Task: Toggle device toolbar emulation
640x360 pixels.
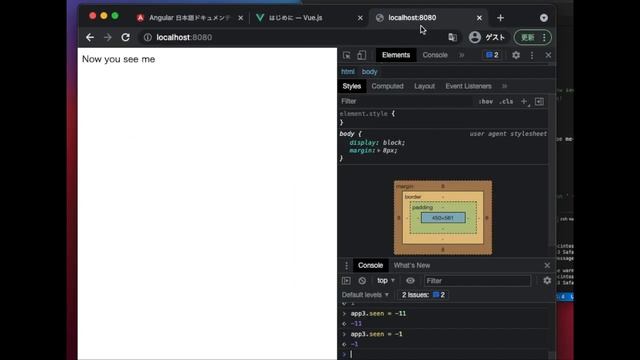Action: (x=362, y=55)
